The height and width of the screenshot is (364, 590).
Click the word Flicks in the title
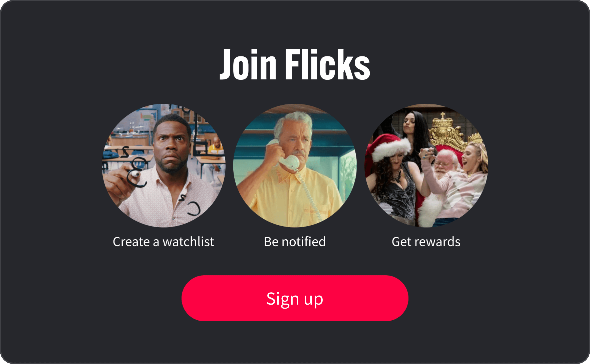click(x=327, y=64)
